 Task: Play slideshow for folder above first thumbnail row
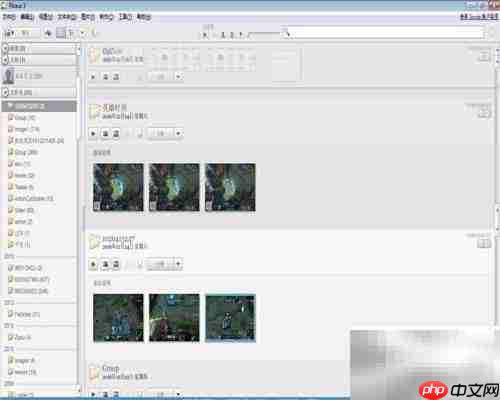point(93,134)
